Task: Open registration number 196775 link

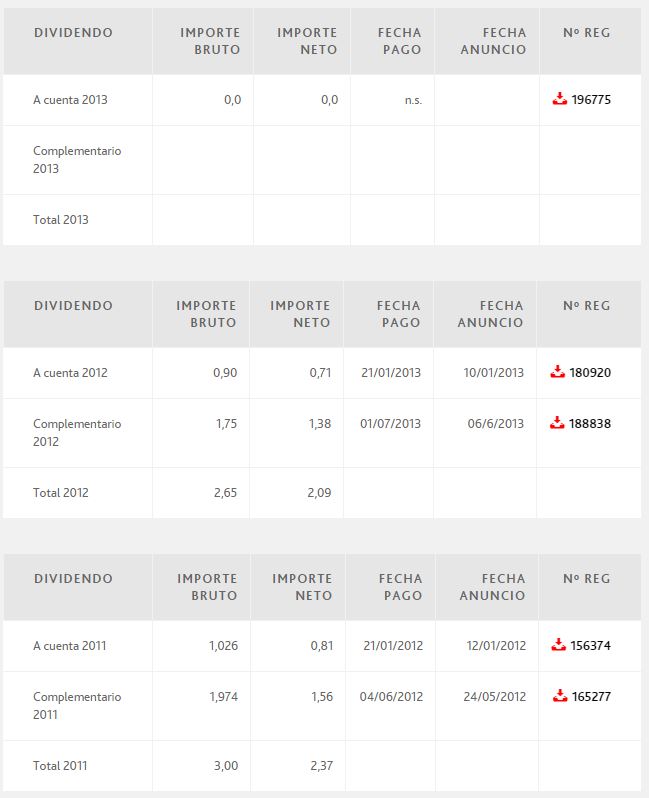Action: 591,100
